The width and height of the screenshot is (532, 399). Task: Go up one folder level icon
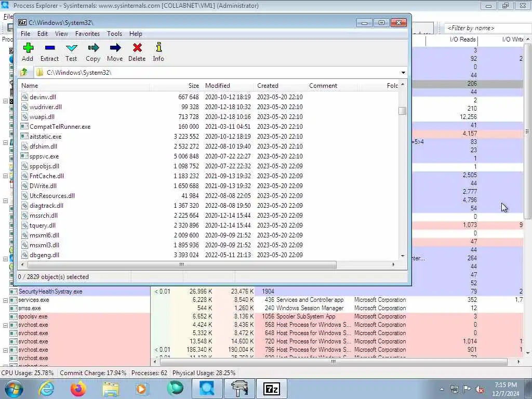(24, 72)
